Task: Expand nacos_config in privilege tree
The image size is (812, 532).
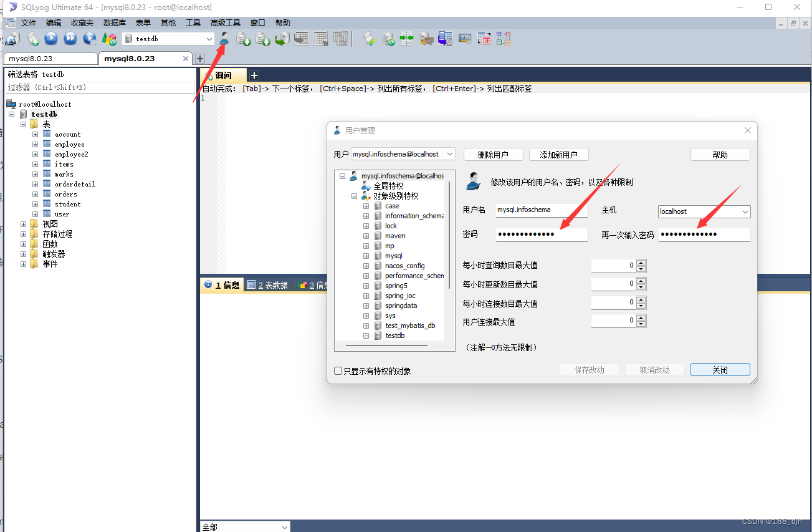Action: 366,266
